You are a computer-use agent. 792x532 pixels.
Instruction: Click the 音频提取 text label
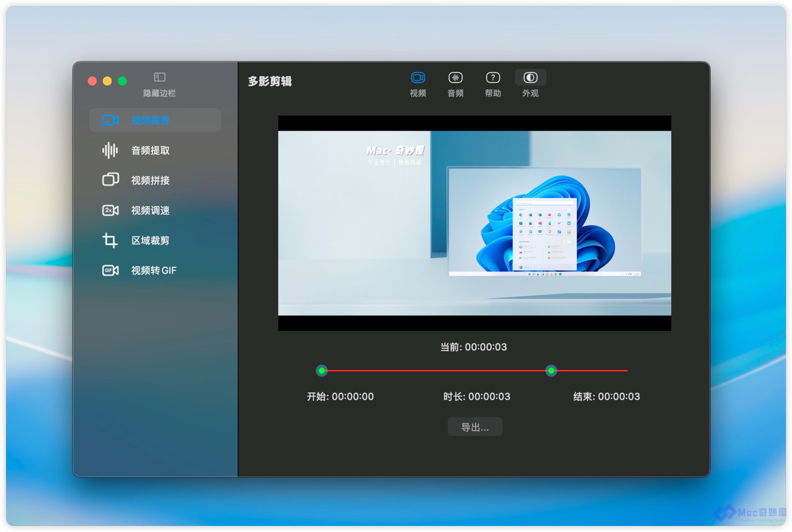tap(150, 150)
